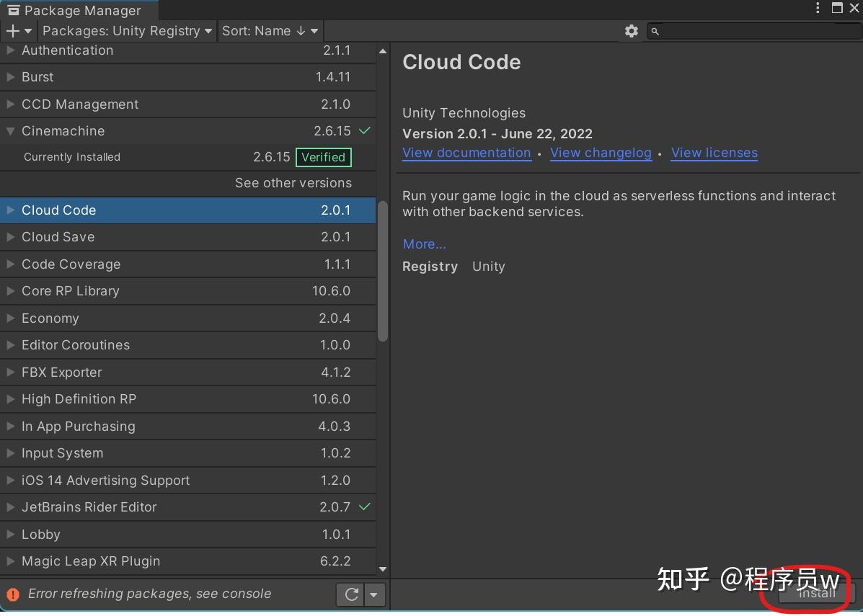Open the Packages: Unity Registry dropdown

(x=126, y=30)
